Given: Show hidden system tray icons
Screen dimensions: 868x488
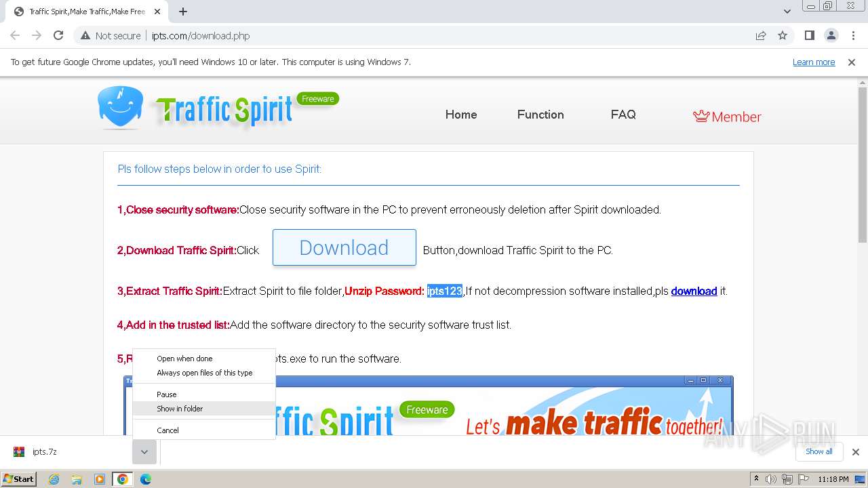Looking at the screenshot, I should coord(756,479).
